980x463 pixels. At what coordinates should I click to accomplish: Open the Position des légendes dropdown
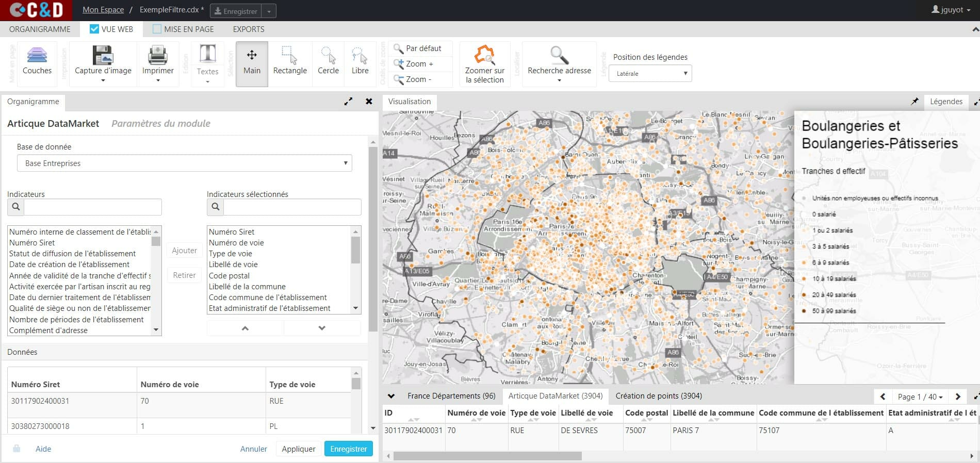[x=650, y=74]
